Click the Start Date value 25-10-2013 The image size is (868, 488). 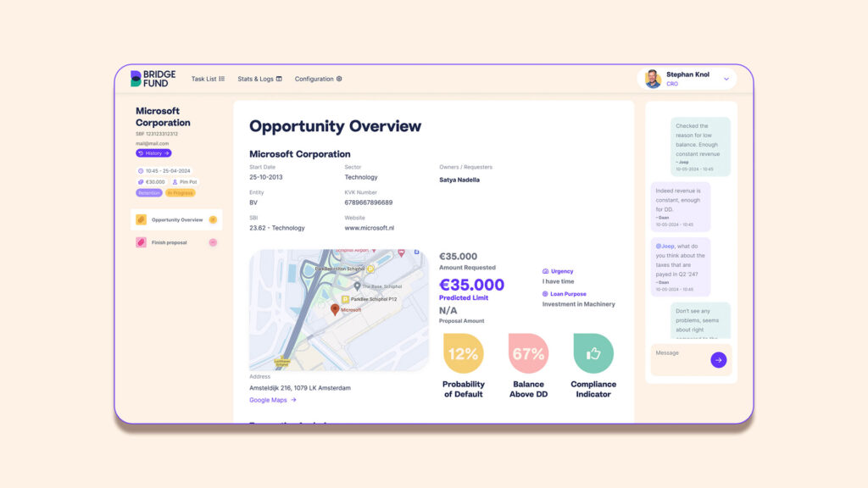pyautogui.click(x=265, y=177)
